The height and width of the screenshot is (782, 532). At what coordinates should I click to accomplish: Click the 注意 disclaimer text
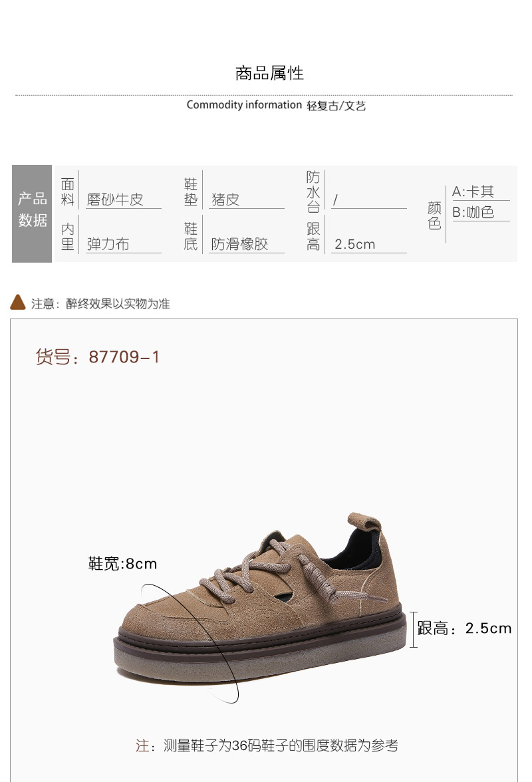tap(100, 304)
